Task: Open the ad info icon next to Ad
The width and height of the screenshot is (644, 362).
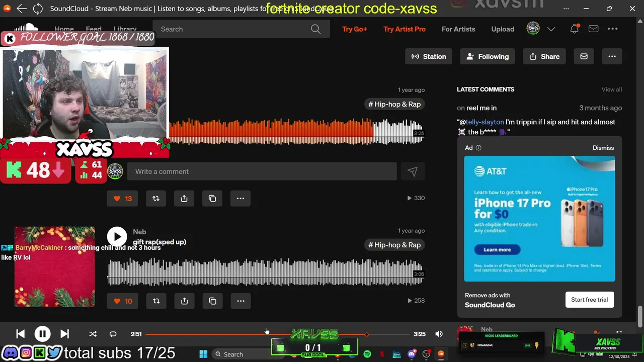Action: (478, 148)
